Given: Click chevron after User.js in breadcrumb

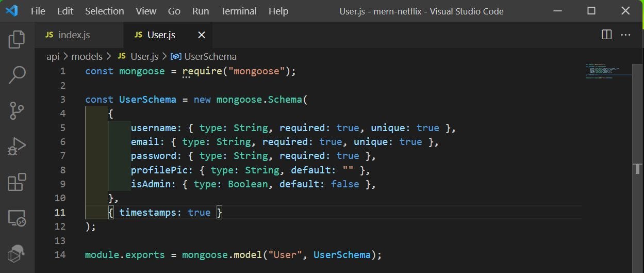Looking at the screenshot, I should [x=165, y=56].
